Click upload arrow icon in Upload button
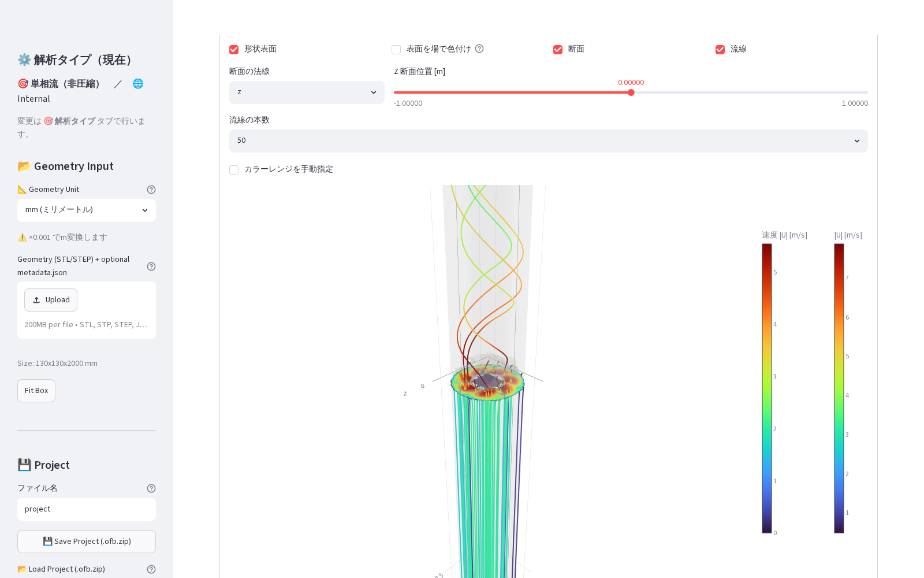This screenshot has height=578, width=924. pos(36,300)
